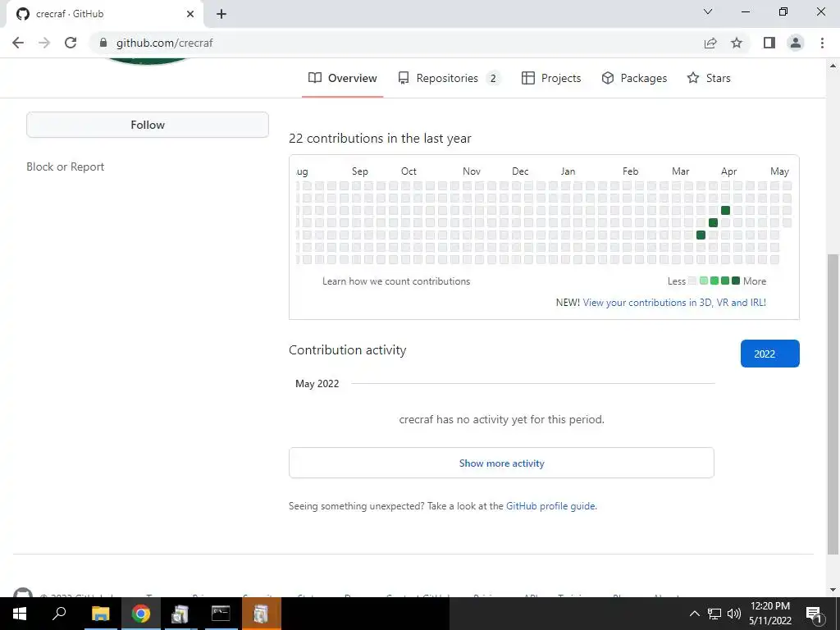This screenshot has width=840, height=630.
Task: Go back to the previous page
Action: coord(18,43)
